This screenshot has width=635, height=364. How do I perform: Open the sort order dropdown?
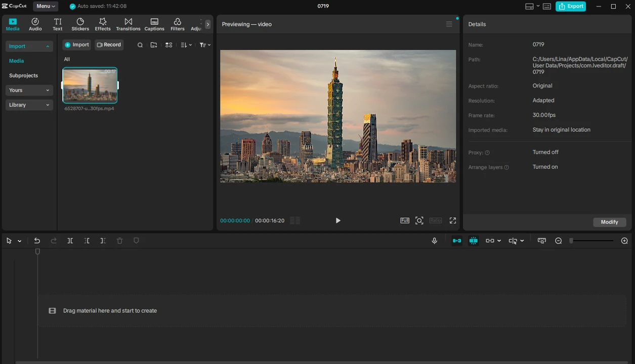pyautogui.click(x=186, y=45)
